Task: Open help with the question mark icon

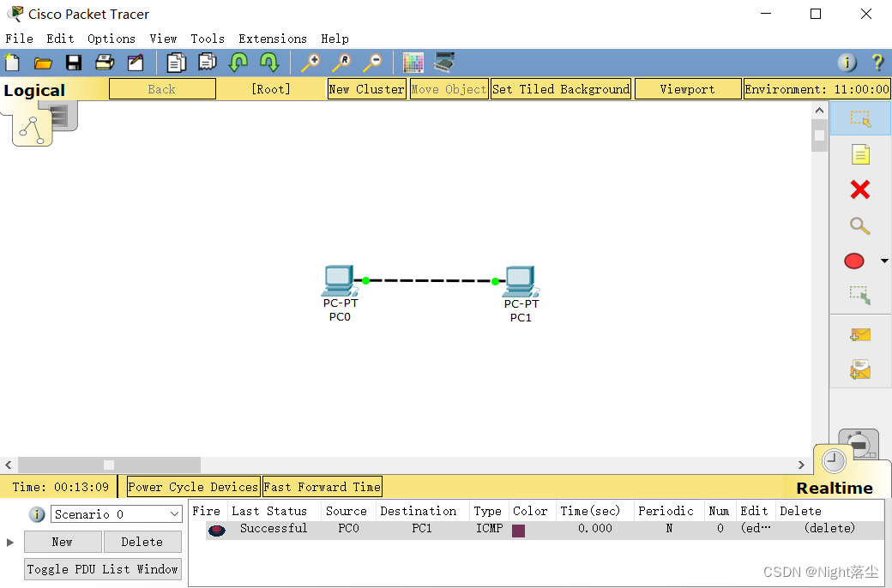Action: [877, 62]
